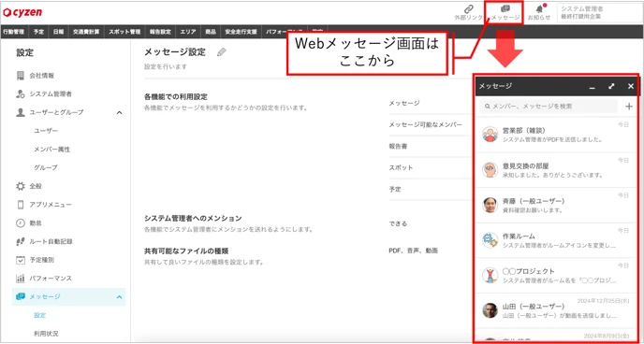The width and height of the screenshot is (644, 344).
Task: Select the 行動管理 menu tab
Action: tap(13, 31)
